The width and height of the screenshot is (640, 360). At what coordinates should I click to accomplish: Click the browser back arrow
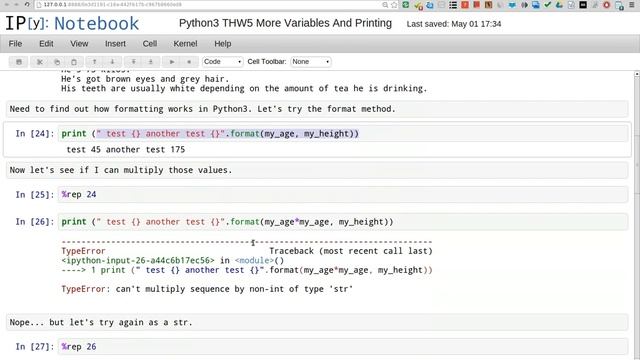[x=7, y=4]
